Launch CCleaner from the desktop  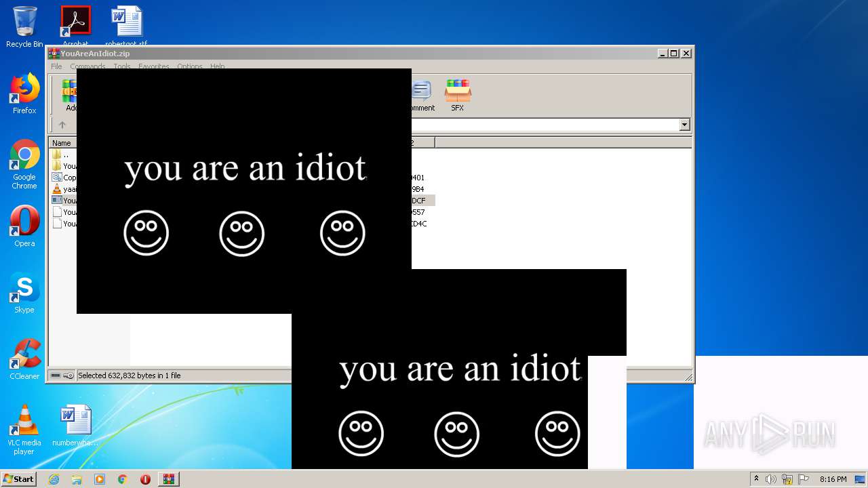click(x=24, y=359)
